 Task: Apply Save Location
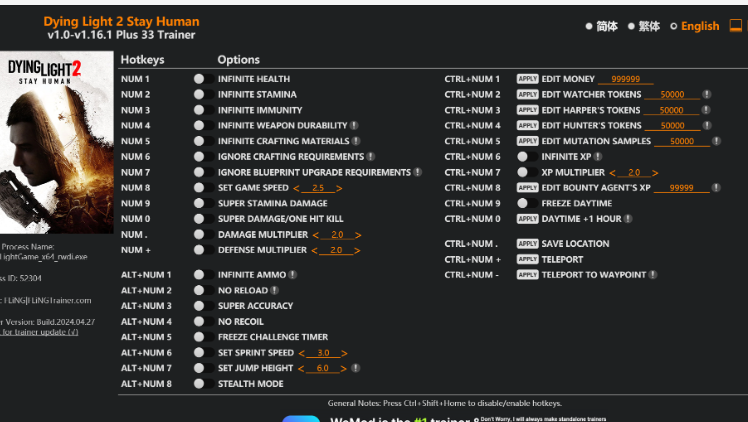coord(528,244)
